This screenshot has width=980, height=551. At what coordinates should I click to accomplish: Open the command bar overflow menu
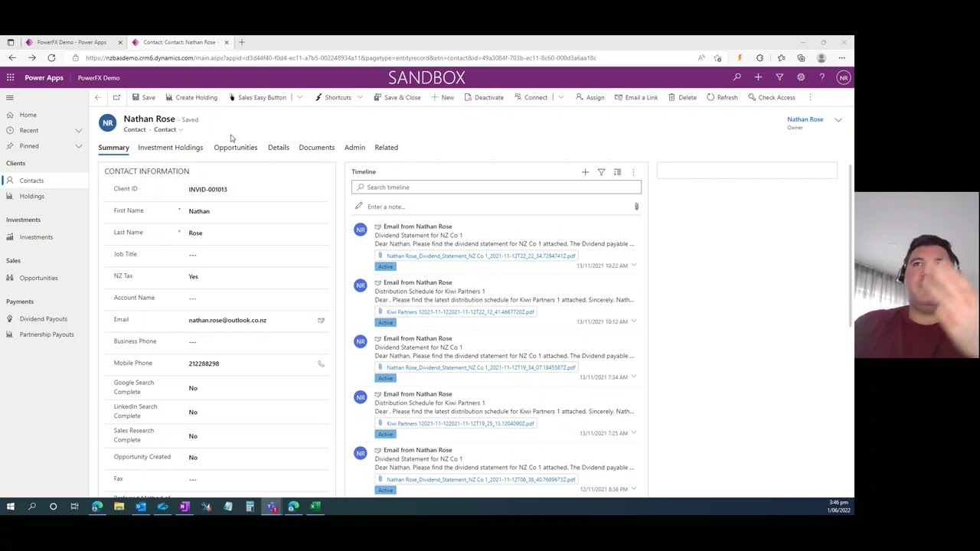coord(810,97)
